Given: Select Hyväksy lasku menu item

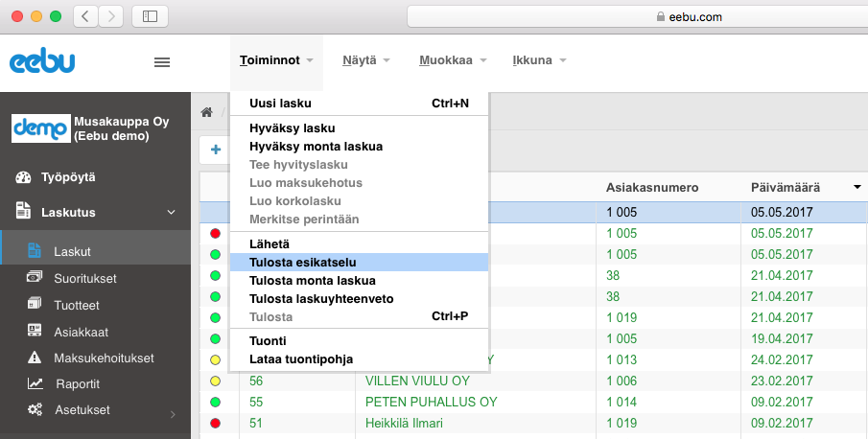Looking at the screenshot, I should (x=360, y=128).
